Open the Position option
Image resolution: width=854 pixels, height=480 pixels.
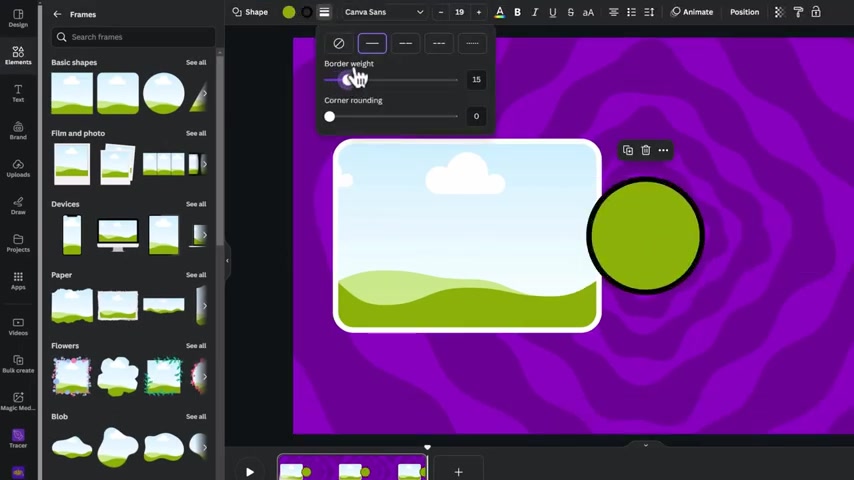point(745,12)
